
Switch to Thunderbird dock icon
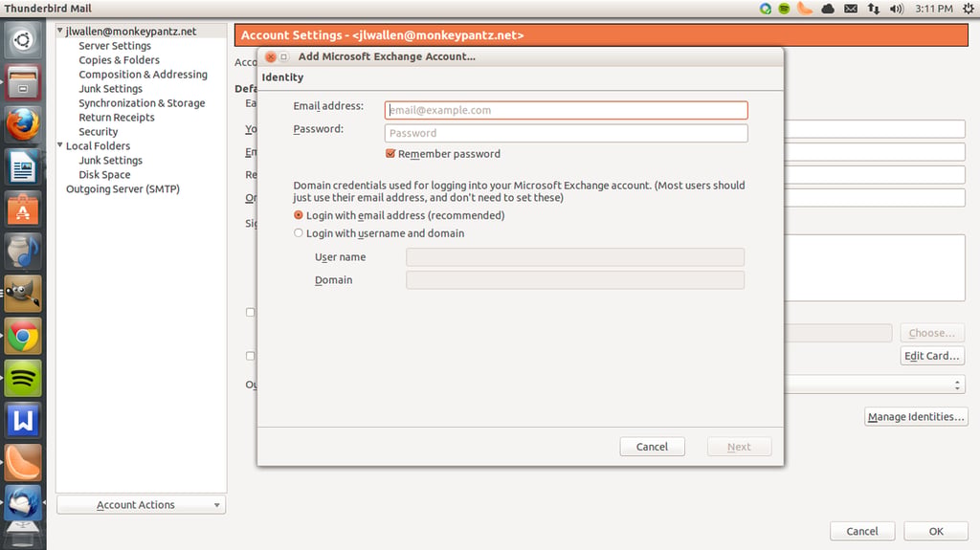click(23, 504)
